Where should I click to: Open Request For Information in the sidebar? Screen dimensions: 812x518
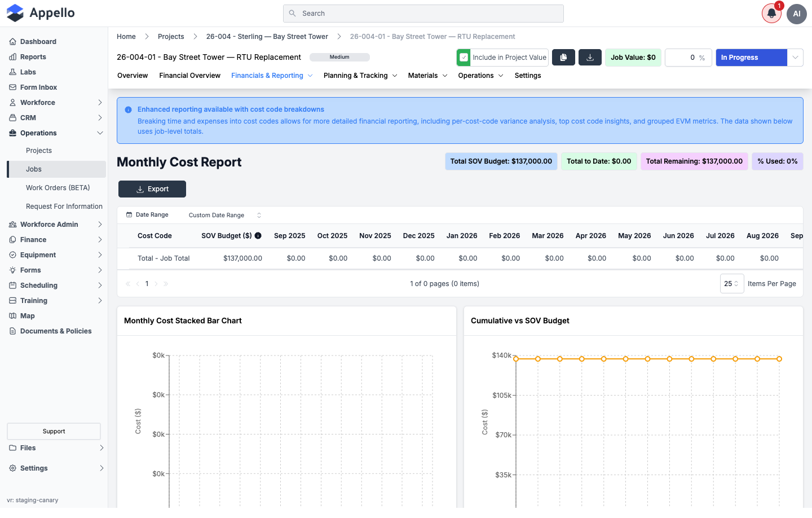click(64, 207)
